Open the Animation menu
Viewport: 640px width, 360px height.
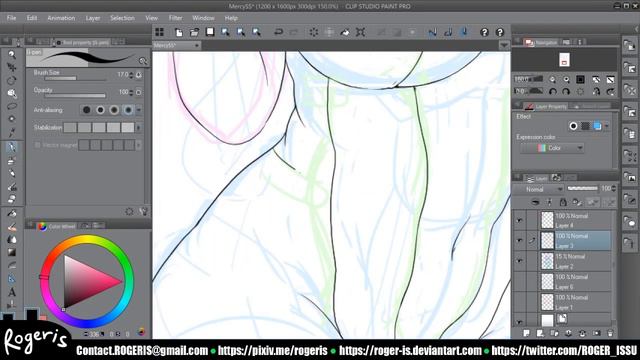tap(61, 18)
